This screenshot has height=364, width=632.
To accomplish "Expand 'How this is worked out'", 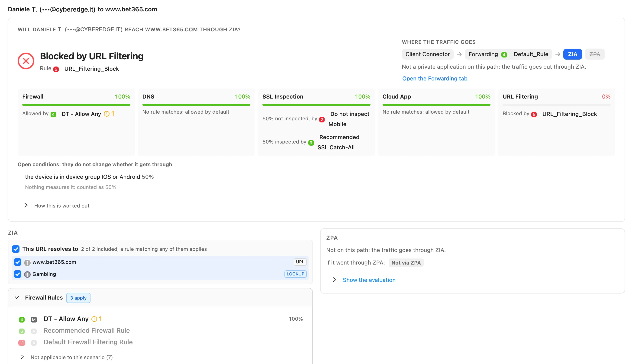I will pos(26,205).
